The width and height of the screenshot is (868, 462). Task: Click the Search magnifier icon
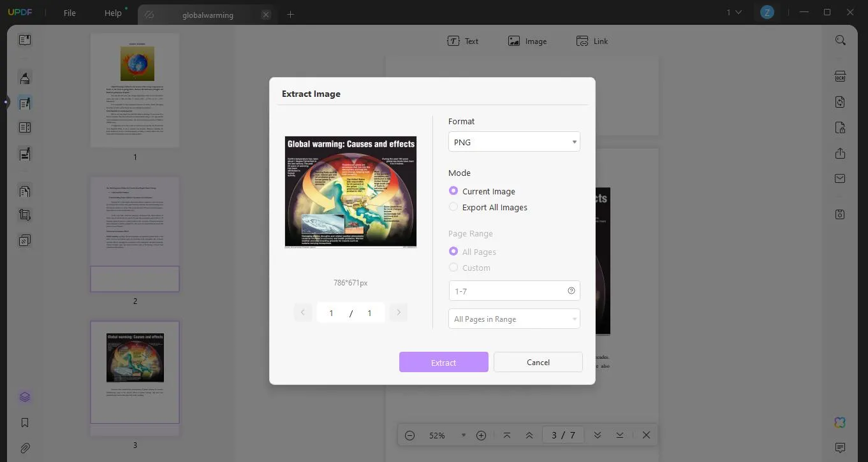coord(841,40)
